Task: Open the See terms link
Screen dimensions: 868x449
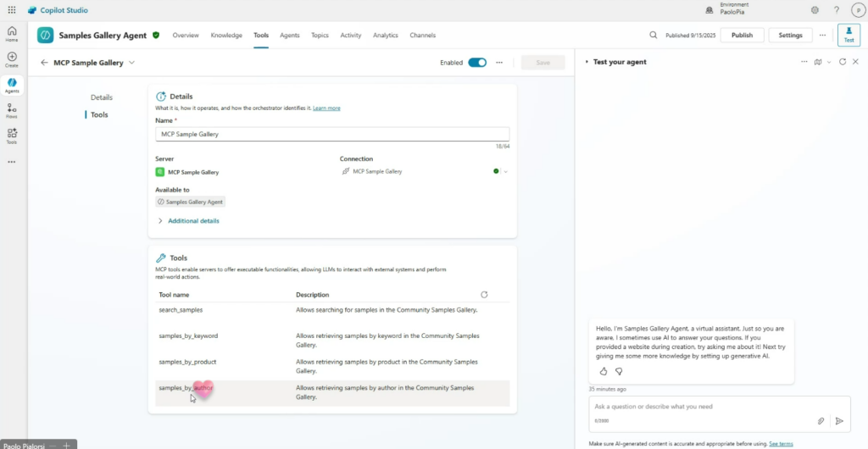Action: tap(781, 444)
